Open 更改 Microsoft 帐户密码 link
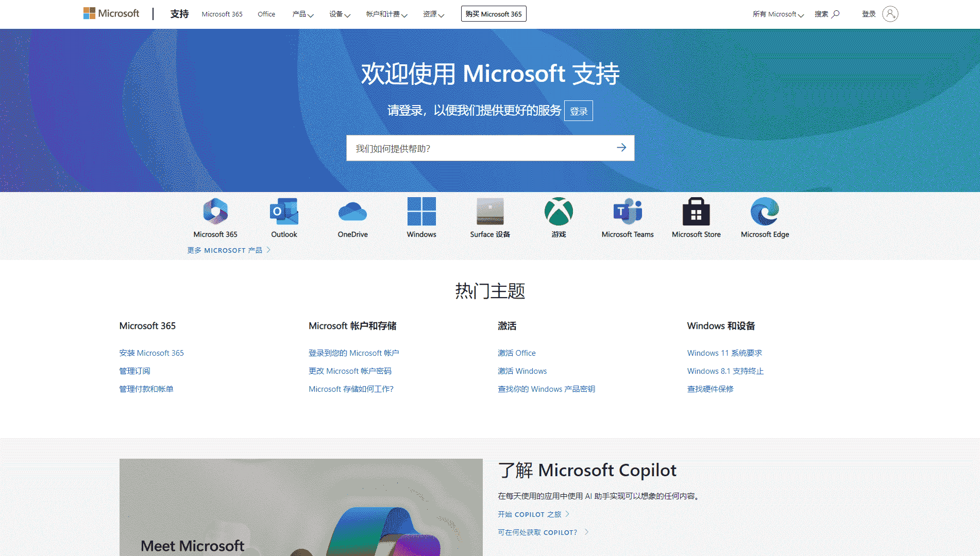980x556 pixels. click(x=350, y=371)
